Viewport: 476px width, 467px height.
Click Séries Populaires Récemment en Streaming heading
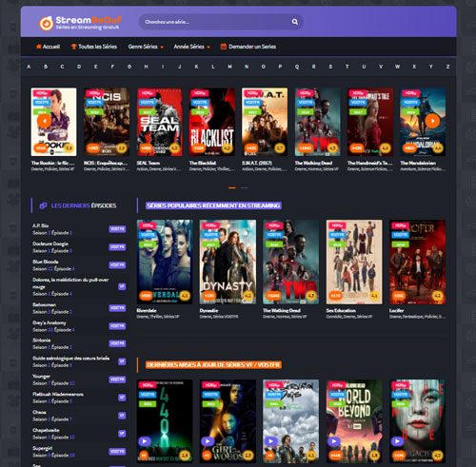[x=213, y=205]
